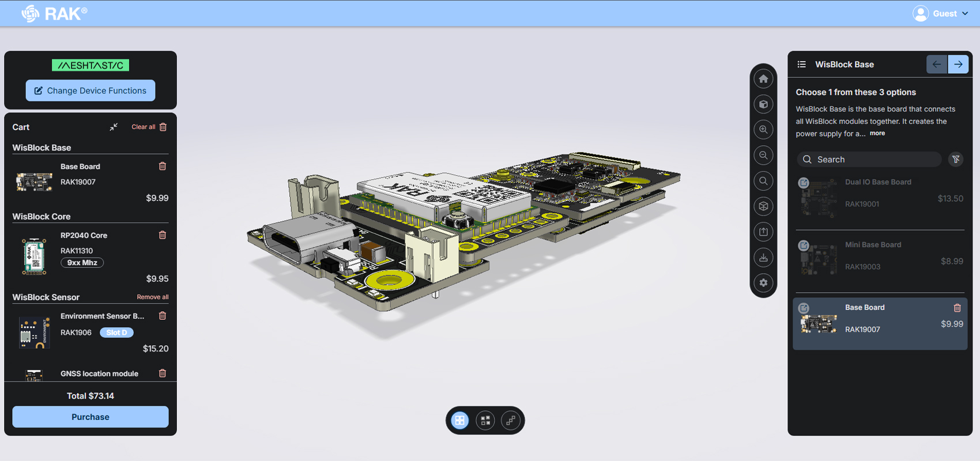Remove Base Board via options list trash icon
The height and width of the screenshot is (461, 980).
click(x=957, y=308)
